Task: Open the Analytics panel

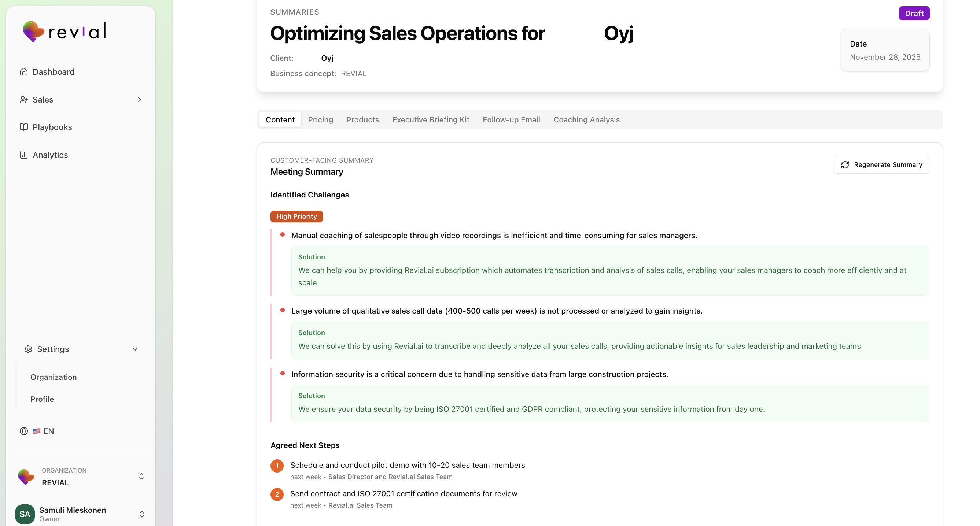Action: point(50,155)
